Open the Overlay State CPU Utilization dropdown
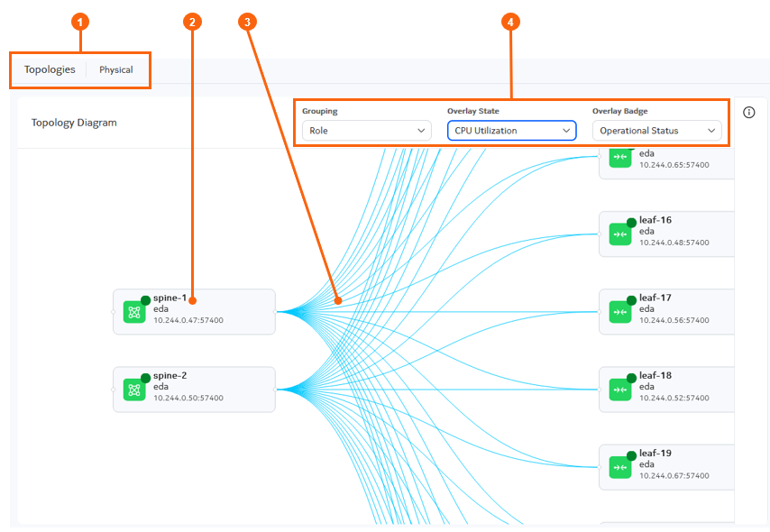This screenshot has height=532, width=770. pyautogui.click(x=512, y=131)
